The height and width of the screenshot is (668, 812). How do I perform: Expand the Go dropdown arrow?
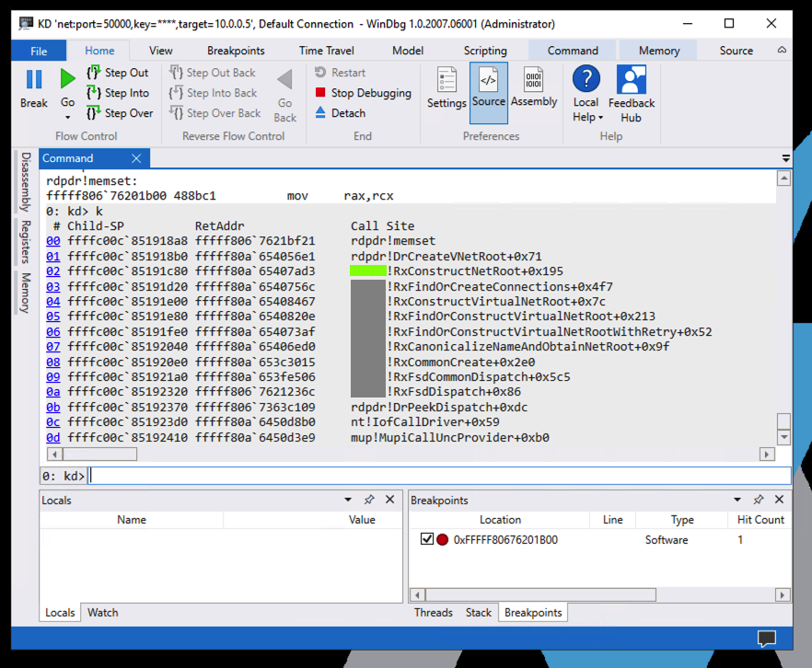coord(67,117)
